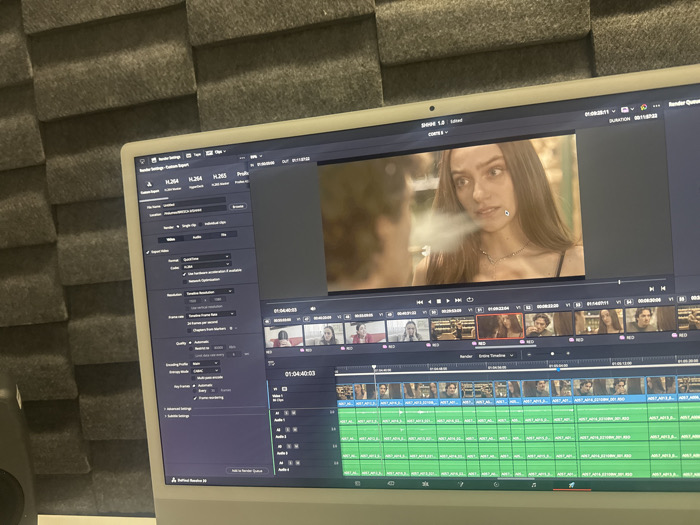Open the timeline view options icon

click(271, 363)
